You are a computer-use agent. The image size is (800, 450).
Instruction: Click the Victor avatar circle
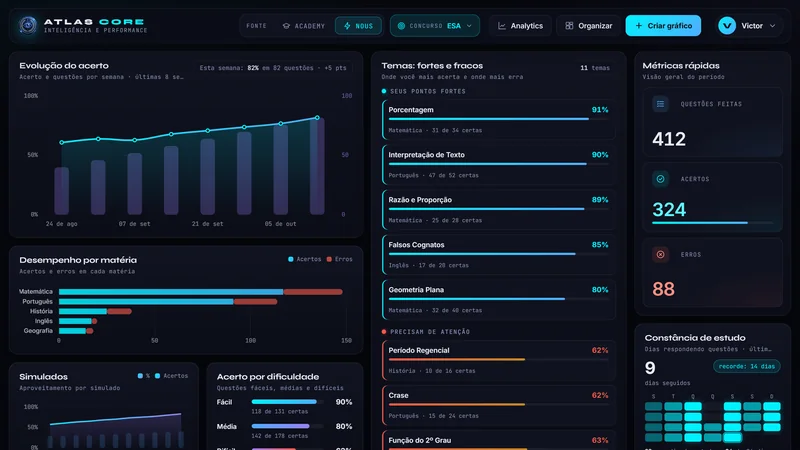pos(727,26)
